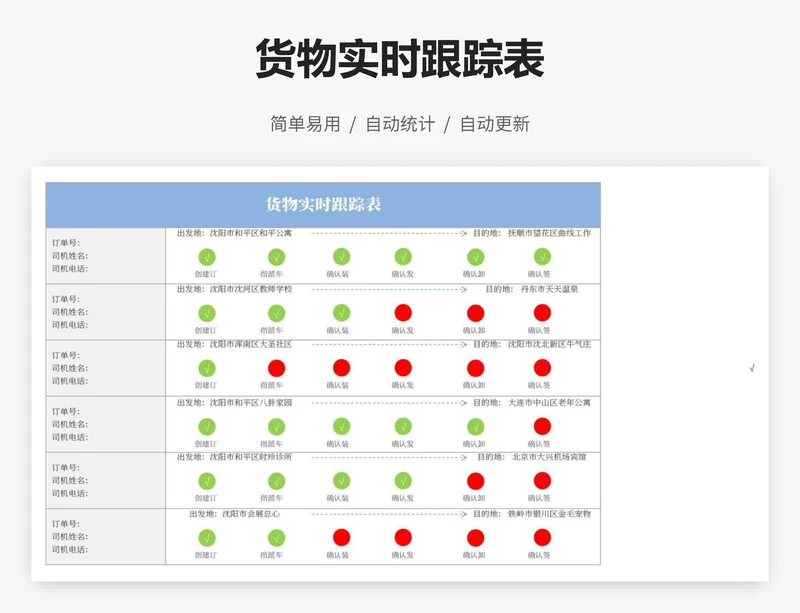
Task: Select origin text 沈阳市和平区时珍诊所
Action: pyautogui.click(x=251, y=457)
